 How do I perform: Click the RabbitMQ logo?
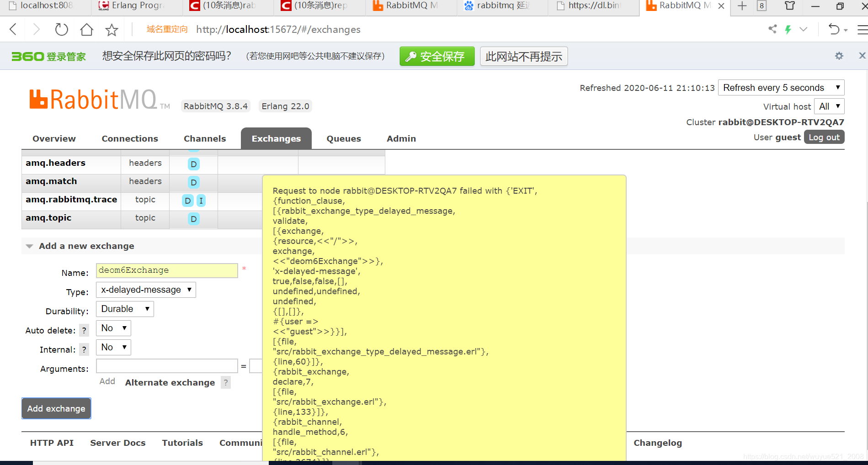[x=97, y=99]
